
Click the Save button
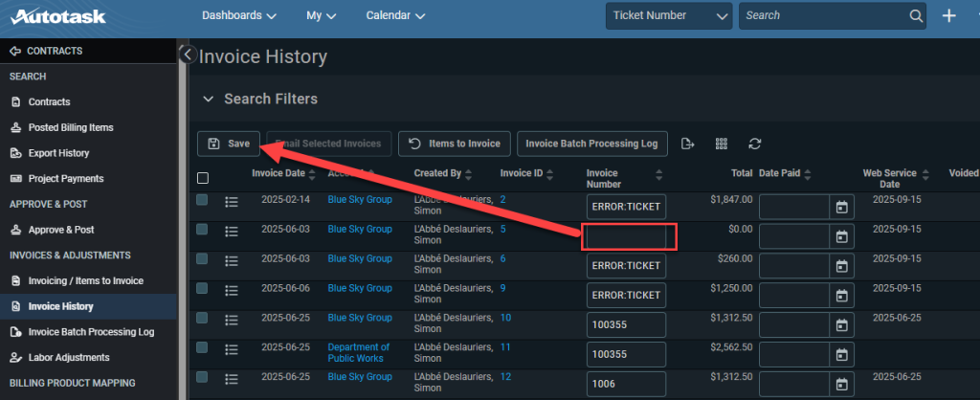pyautogui.click(x=229, y=144)
